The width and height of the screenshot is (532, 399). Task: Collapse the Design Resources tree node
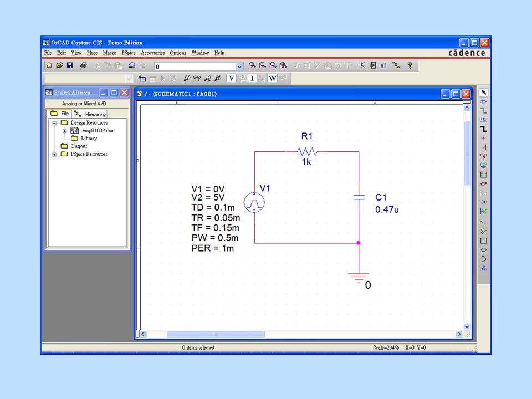point(54,123)
